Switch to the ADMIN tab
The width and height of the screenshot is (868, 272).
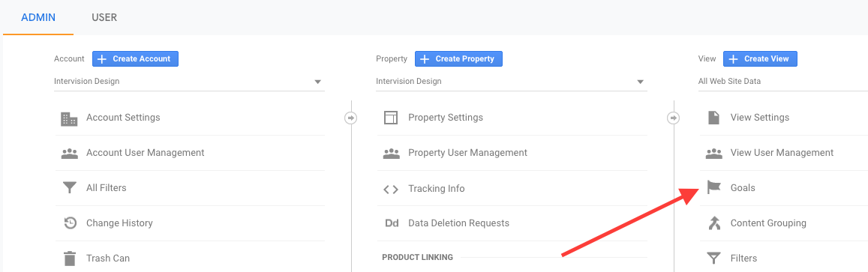38,17
